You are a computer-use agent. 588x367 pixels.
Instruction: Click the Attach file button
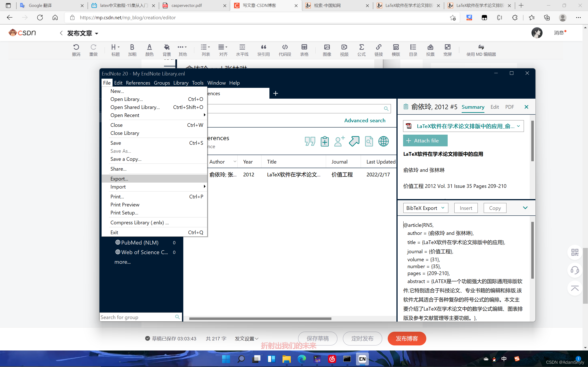(x=425, y=141)
